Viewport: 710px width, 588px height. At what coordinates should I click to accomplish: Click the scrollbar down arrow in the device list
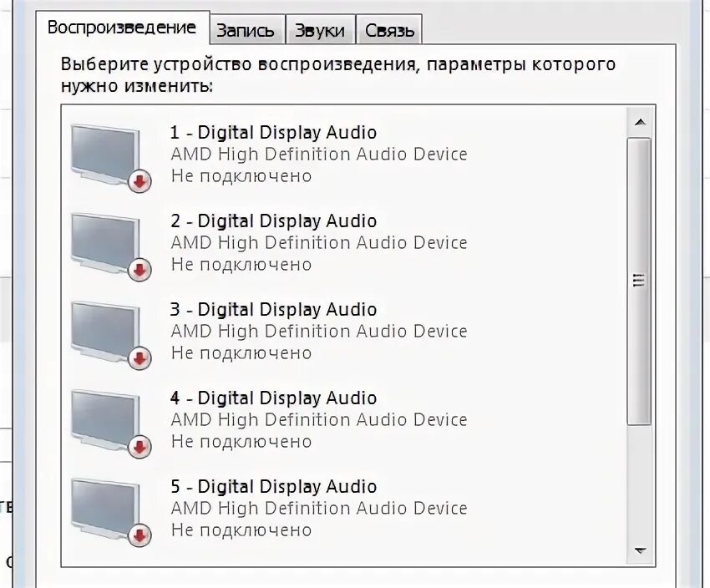[640, 551]
